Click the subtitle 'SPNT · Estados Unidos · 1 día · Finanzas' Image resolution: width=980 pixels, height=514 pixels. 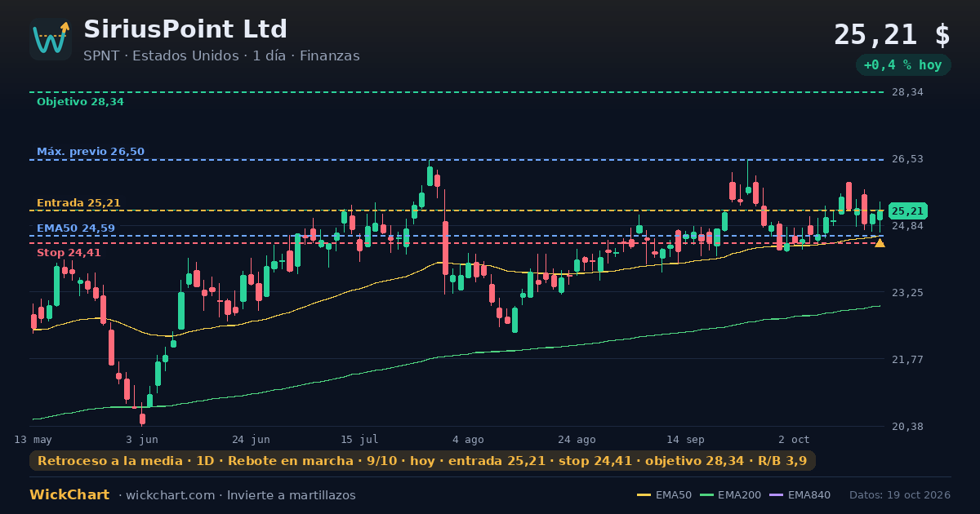click(221, 56)
